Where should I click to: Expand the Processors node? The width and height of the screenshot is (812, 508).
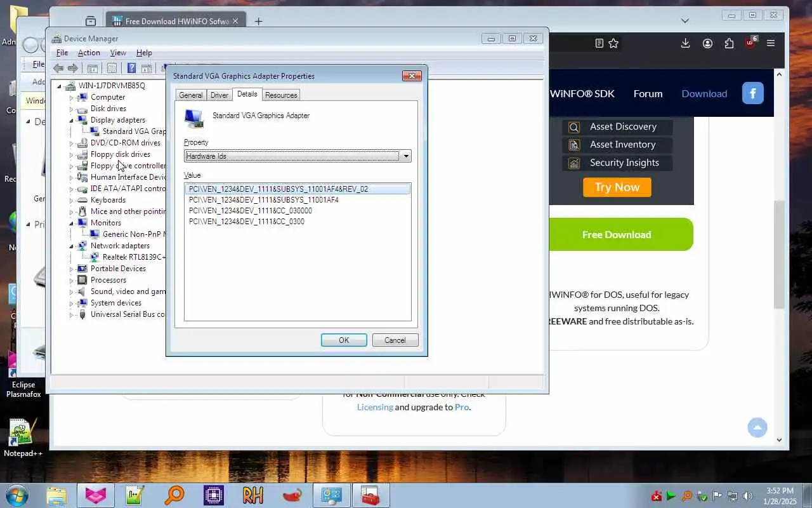[x=72, y=281]
